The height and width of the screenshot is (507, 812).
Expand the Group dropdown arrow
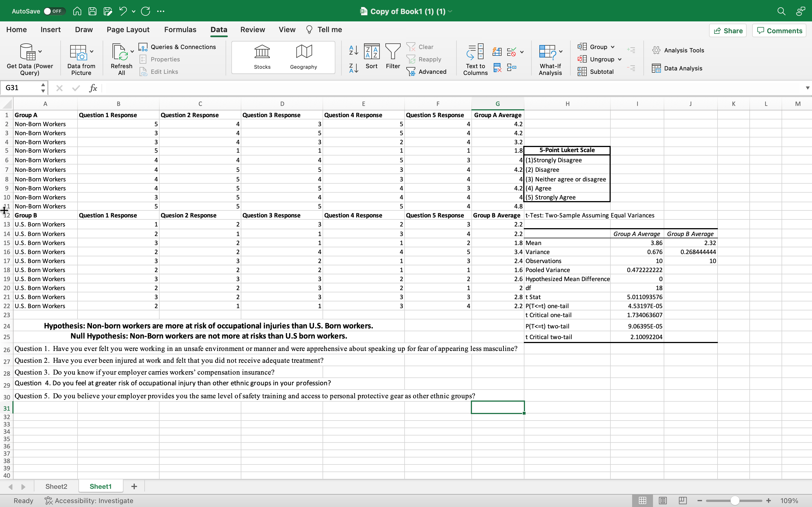(613, 47)
